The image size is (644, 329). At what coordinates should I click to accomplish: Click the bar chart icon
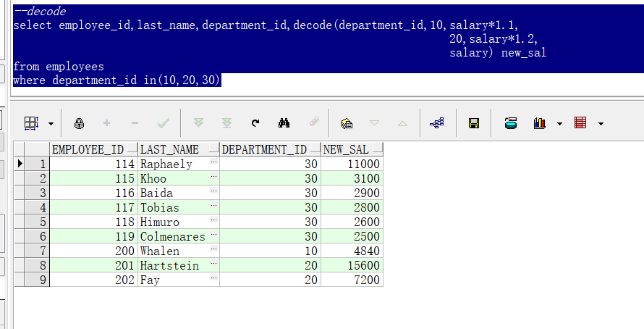(x=540, y=123)
